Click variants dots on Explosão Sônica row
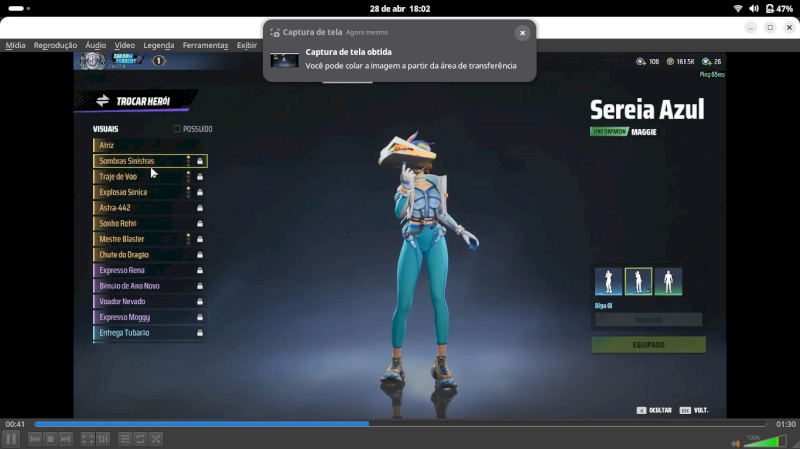Image resolution: width=800 pixels, height=449 pixels. [x=188, y=192]
